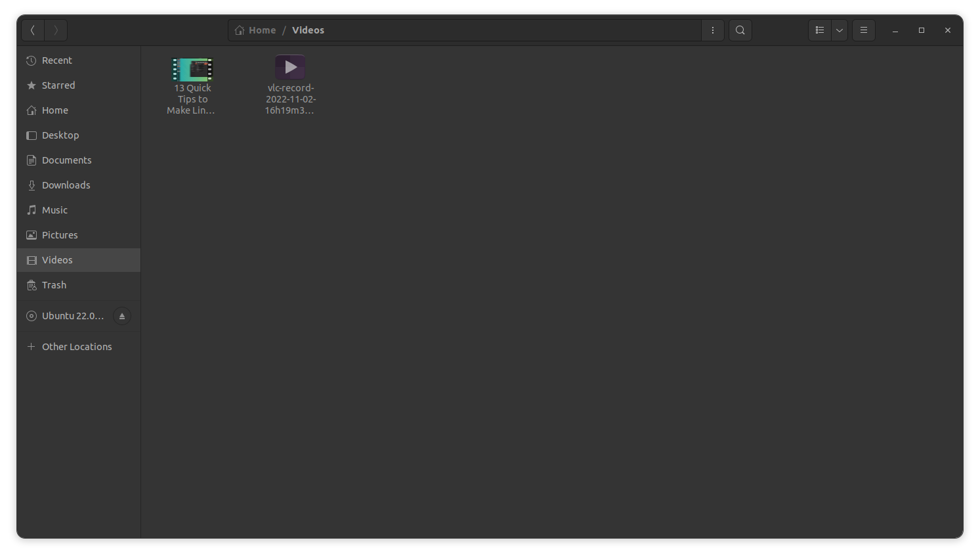Activate the search icon
The width and height of the screenshot is (980, 557).
[x=740, y=30]
